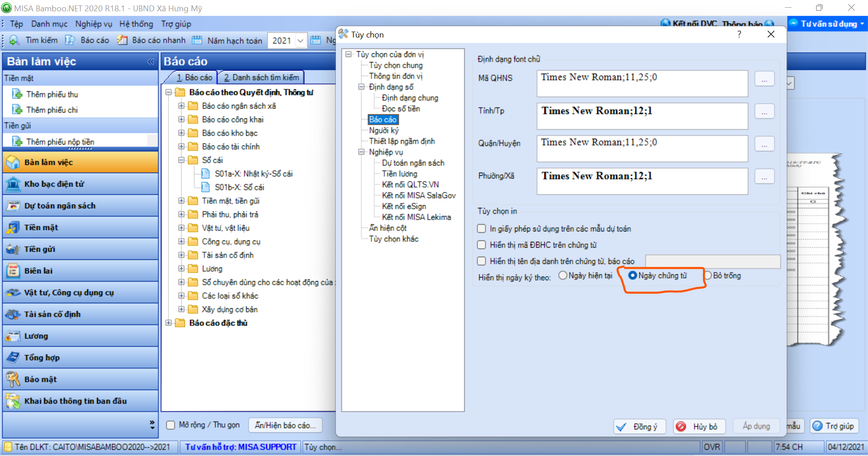Open the Danh mục menu
This screenshot has height=456, width=868.
click(49, 24)
